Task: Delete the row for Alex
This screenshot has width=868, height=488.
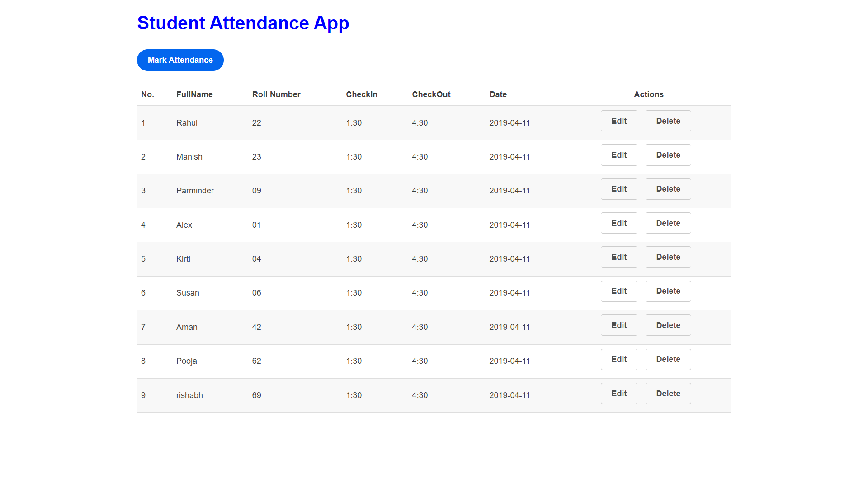Action: pos(668,223)
